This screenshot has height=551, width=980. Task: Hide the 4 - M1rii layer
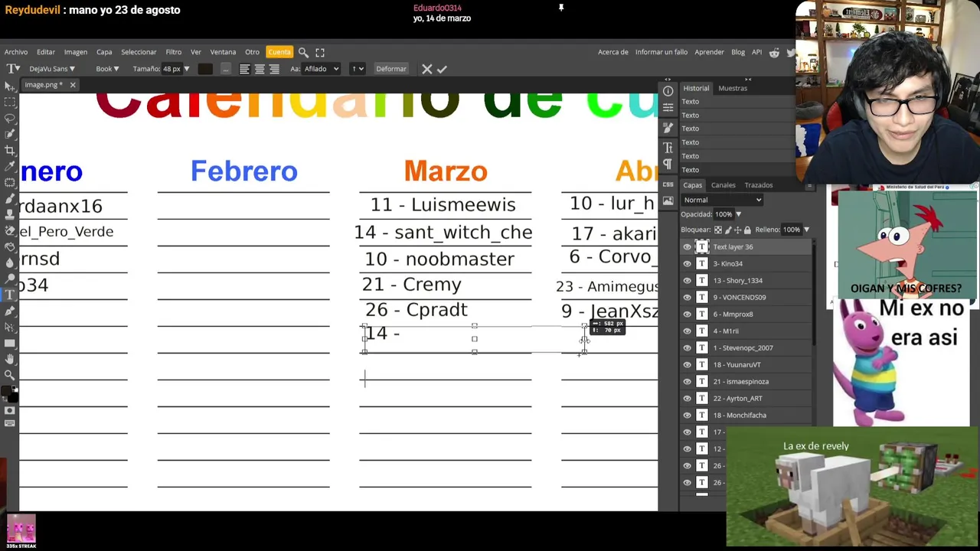687,331
